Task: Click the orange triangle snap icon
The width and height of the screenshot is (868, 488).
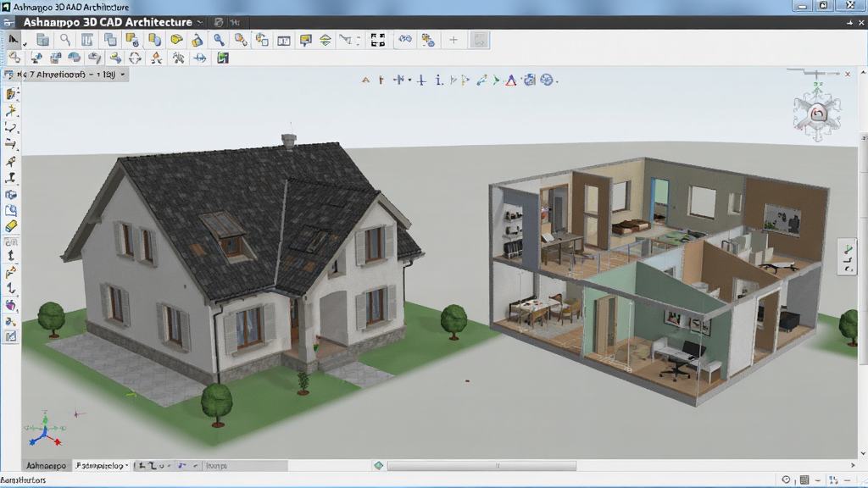Action: pos(365,80)
